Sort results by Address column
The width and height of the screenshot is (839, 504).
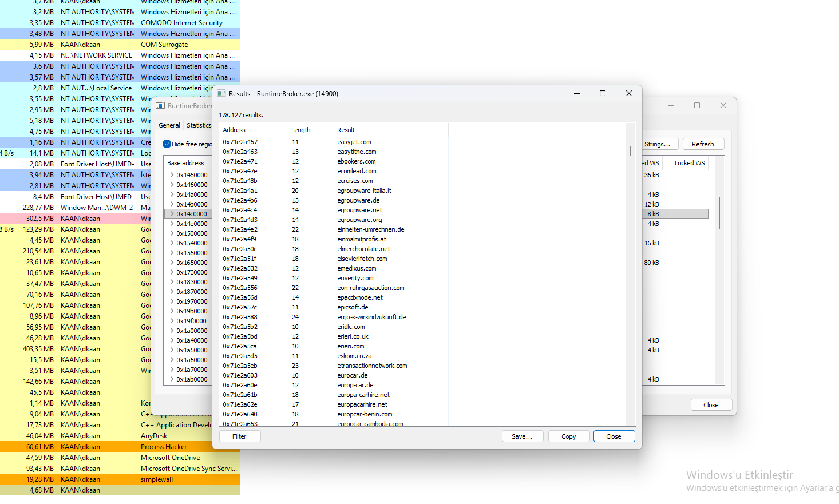point(254,130)
